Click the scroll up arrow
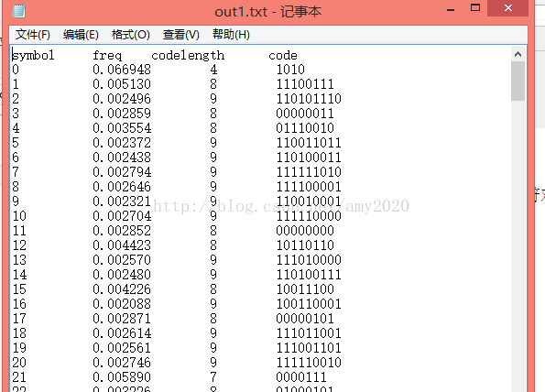 518,54
